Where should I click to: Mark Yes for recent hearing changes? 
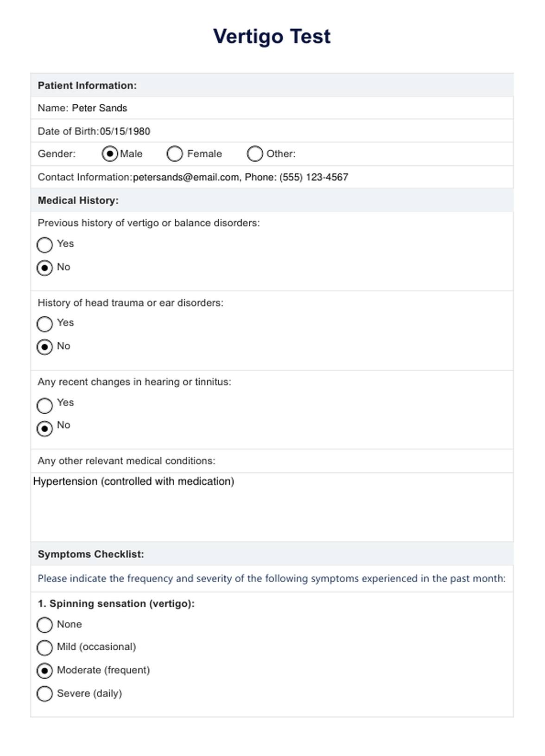(44, 406)
